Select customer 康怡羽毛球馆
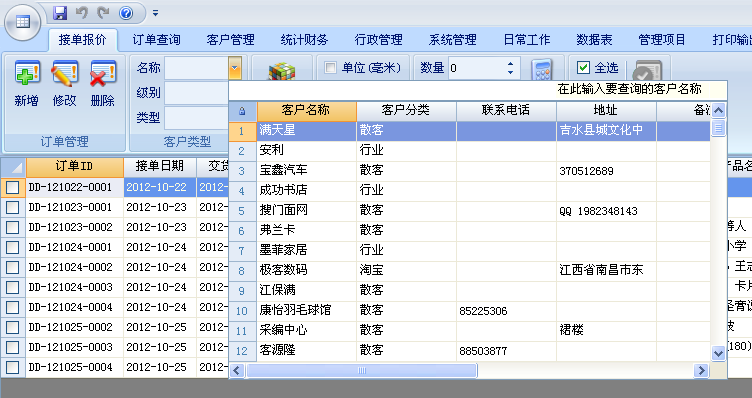Viewport: 752px width, 398px height. click(483, 311)
